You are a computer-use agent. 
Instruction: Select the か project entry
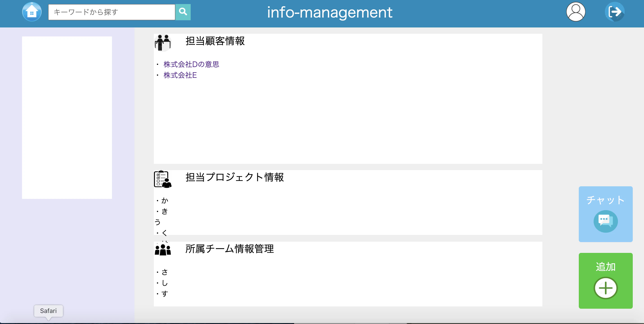tap(165, 200)
